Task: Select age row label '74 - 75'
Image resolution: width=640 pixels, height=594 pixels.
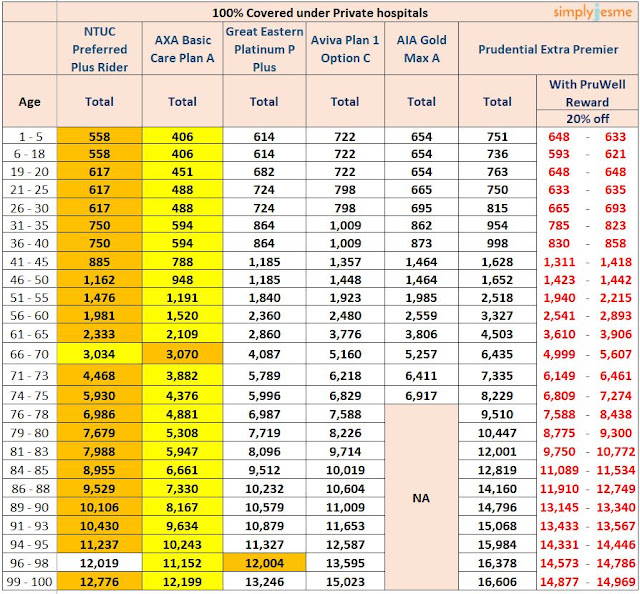Action: (29, 396)
